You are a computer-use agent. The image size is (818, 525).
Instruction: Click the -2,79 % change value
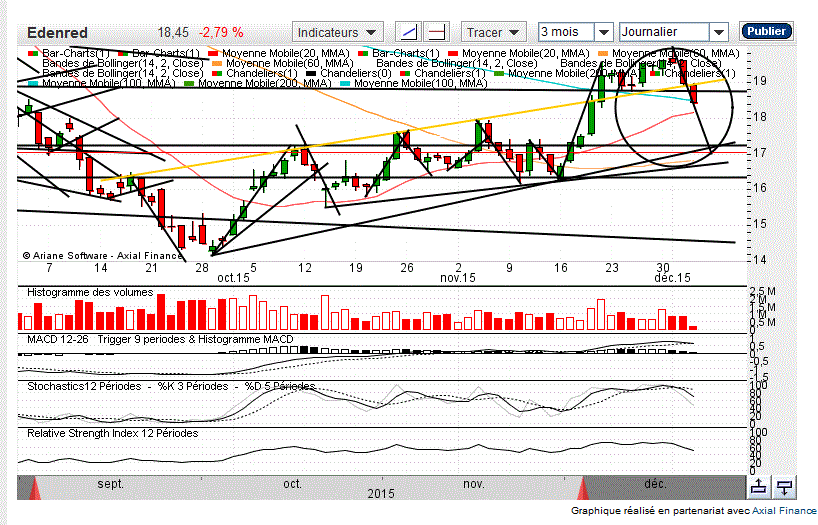[221, 32]
